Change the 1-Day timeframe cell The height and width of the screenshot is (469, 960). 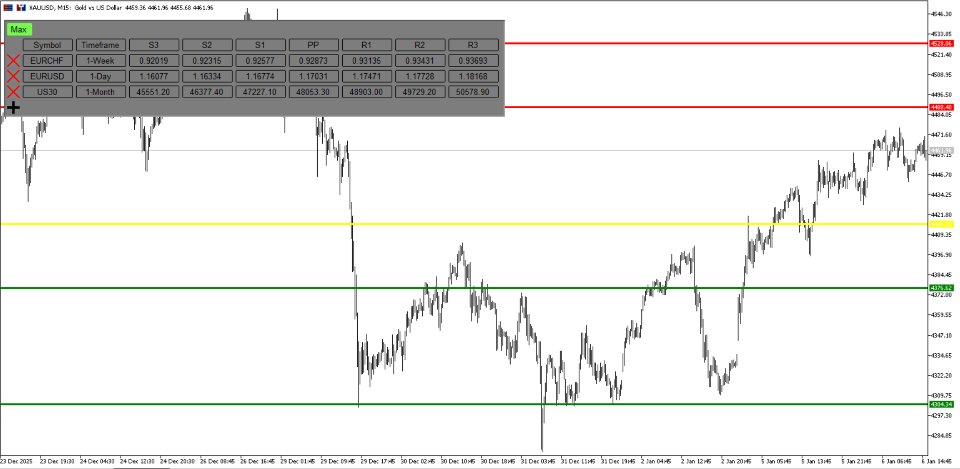point(101,76)
